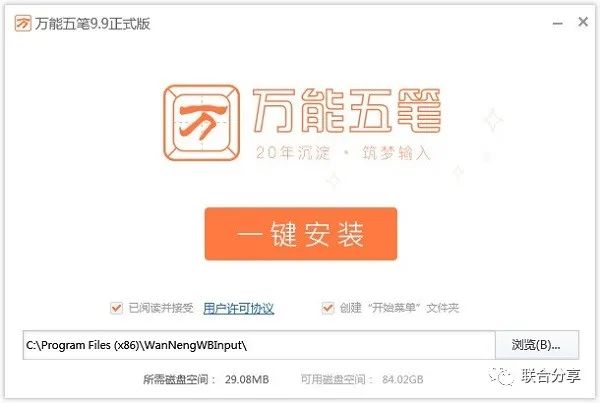Click the 万能五笔 outlined logo text

tap(346, 111)
